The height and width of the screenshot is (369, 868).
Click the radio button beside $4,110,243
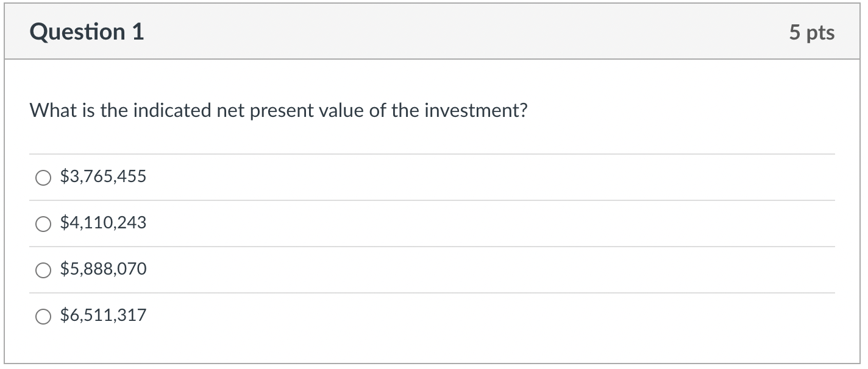(43, 224)
